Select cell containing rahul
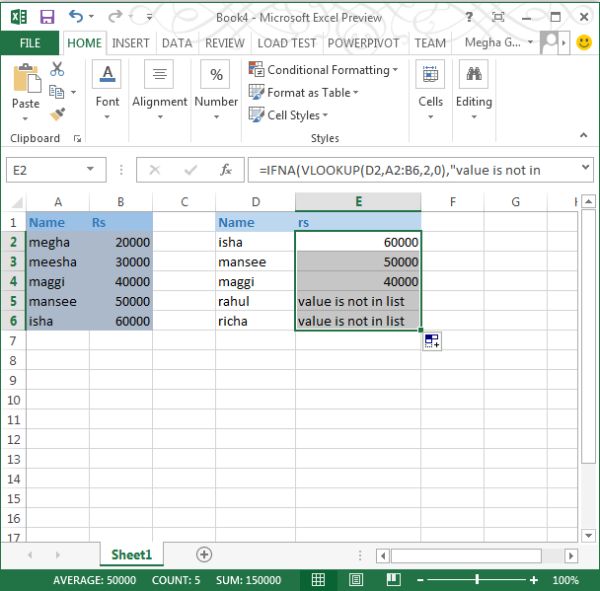Image resolution: width=600 pixels, height=591 pixels. [255, 301]
